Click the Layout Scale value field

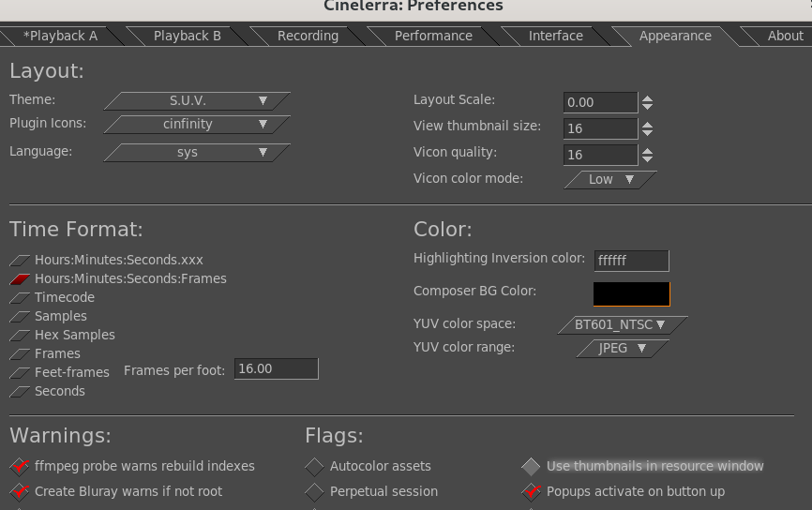click(x=601, y=102)
